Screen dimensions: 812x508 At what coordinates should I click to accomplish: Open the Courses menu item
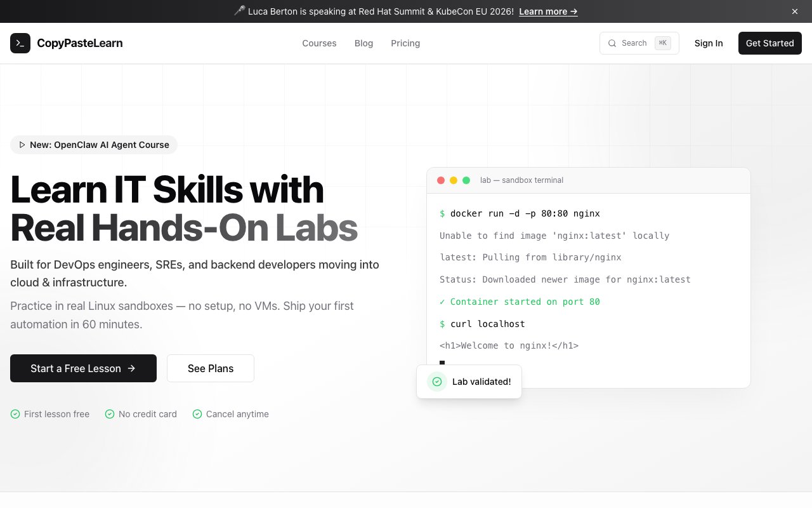click(x=319, y=43)
